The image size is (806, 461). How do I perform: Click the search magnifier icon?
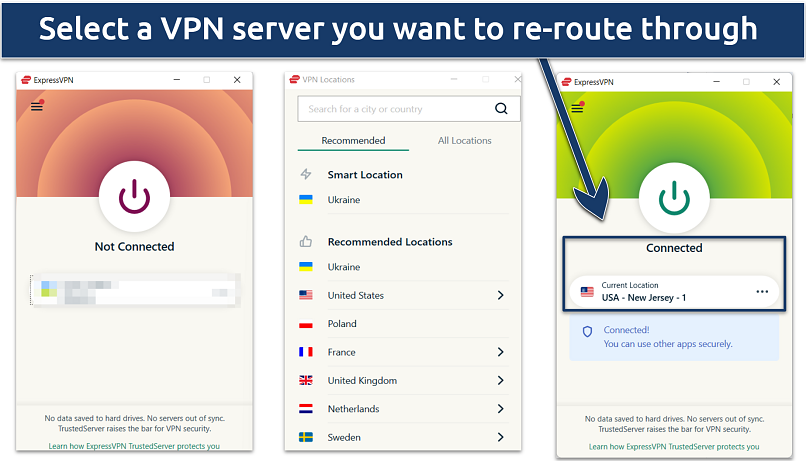pos(502,109)
